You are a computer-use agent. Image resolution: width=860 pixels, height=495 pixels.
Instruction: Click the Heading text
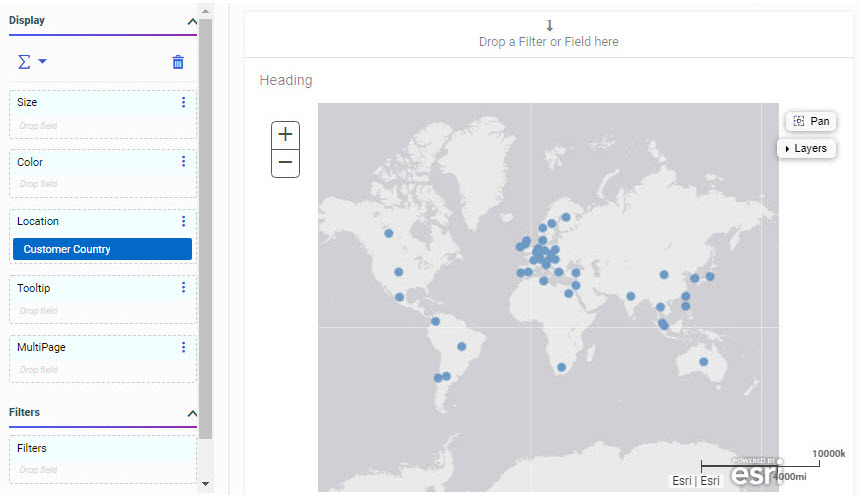tap(286, 81)
